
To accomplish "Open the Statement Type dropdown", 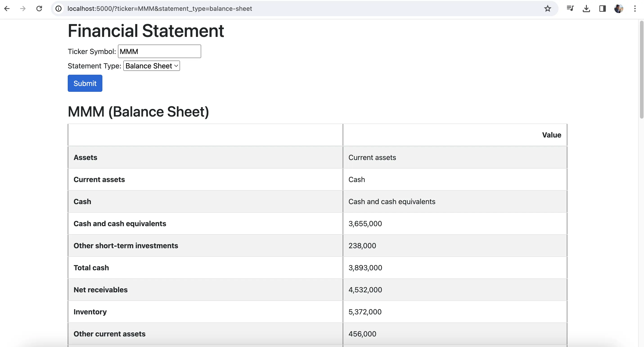I will tap(151, 66).
